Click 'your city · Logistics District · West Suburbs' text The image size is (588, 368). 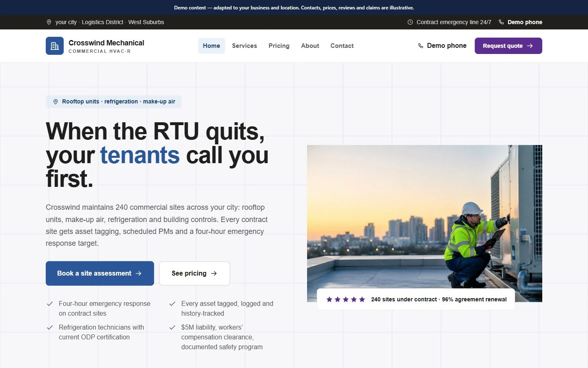110,22
